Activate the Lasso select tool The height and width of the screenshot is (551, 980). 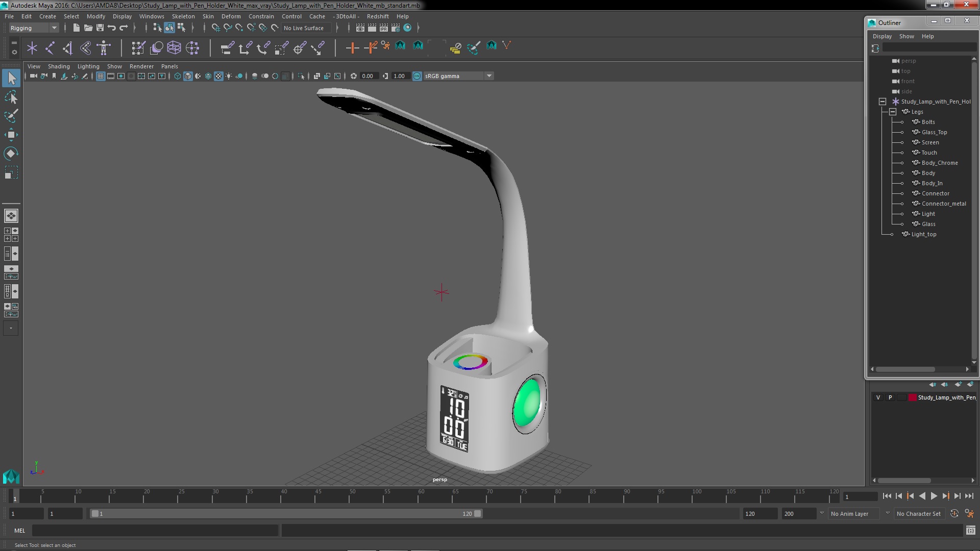click(x=11, y=97)
